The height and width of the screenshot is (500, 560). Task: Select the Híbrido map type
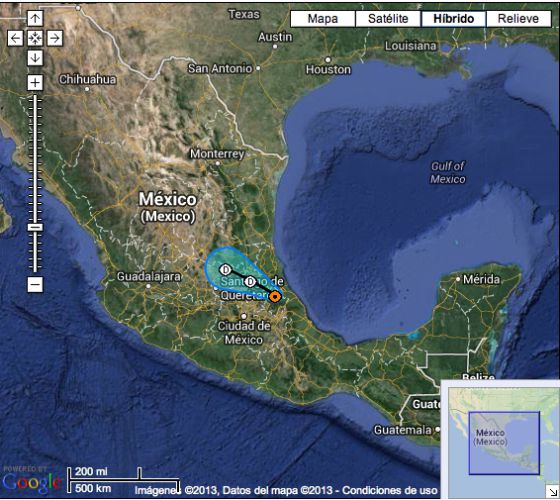(x=454, y=19)
